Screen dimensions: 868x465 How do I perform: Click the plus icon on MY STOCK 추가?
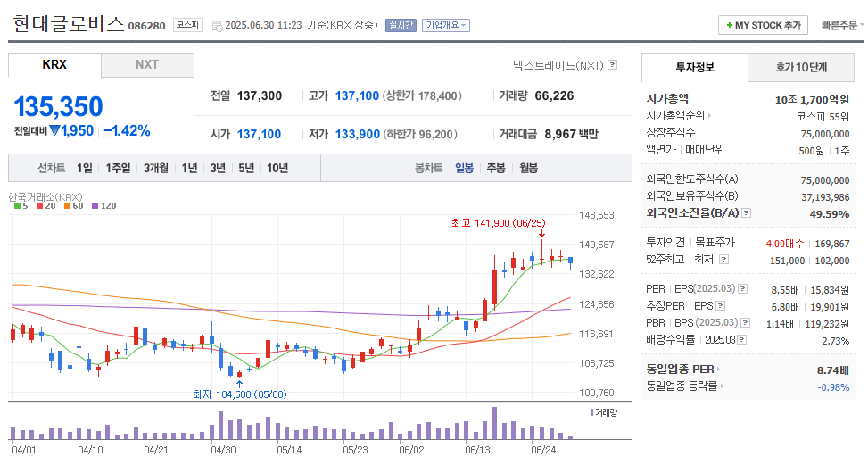coord(729,26)
